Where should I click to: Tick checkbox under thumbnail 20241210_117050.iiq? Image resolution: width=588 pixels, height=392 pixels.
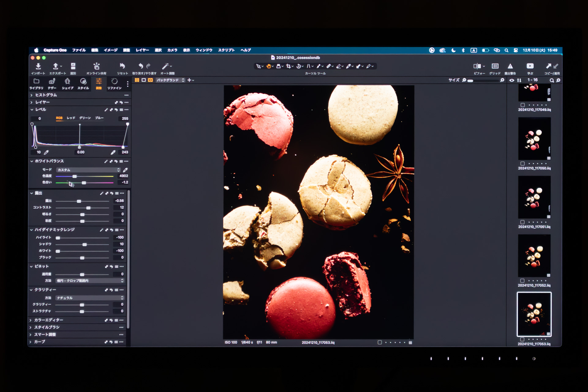(x=523, y=164)
